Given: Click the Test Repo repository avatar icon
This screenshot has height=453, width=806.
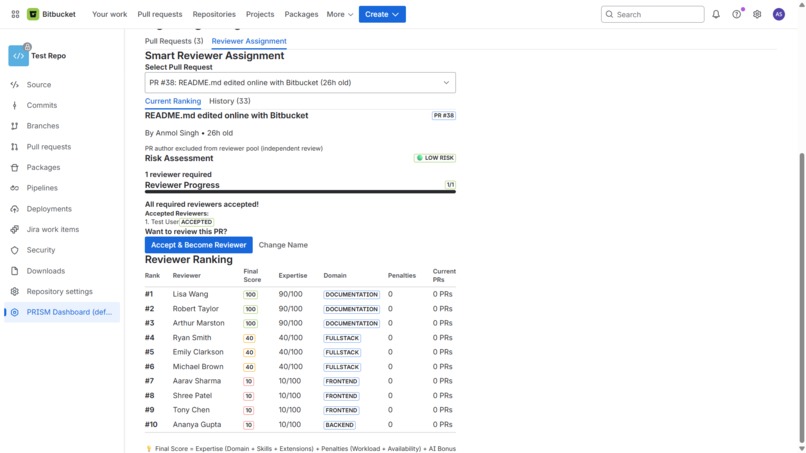Looking at the screenshot, I should point(19,56).
